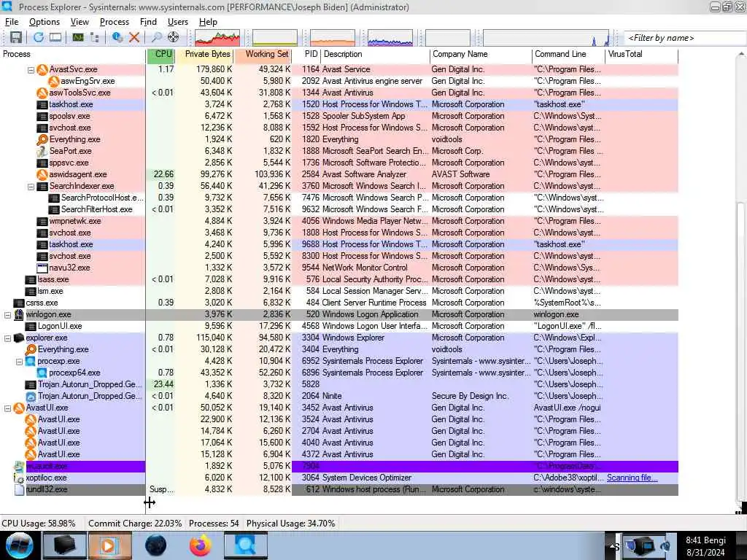Image resolution: width=747 pixels, height=560 pixels.
Task: Open the Process menu
Action: pyautogui.click(x=115, y=22)
